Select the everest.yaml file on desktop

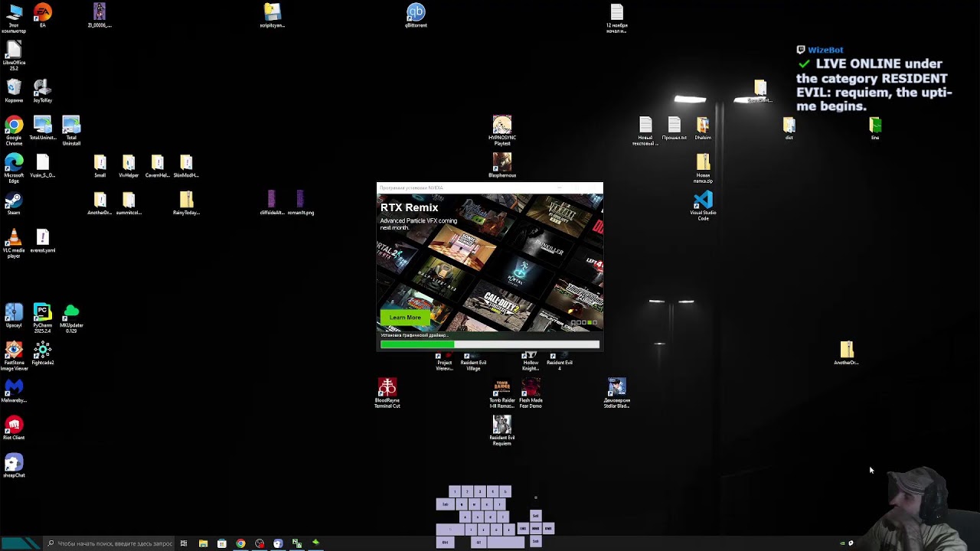pos(42,240)
